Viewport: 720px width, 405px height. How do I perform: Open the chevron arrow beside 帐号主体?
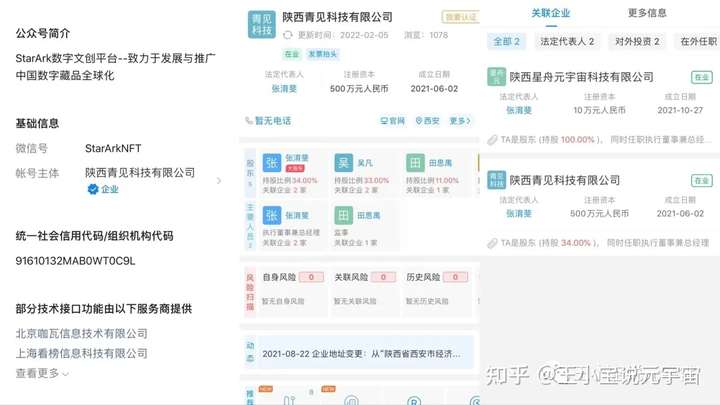[219, 181]
